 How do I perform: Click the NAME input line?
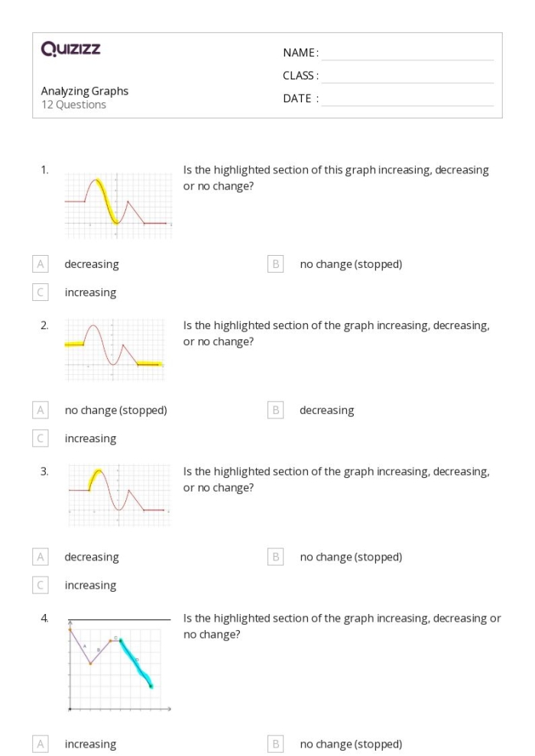tap(407, 54)
